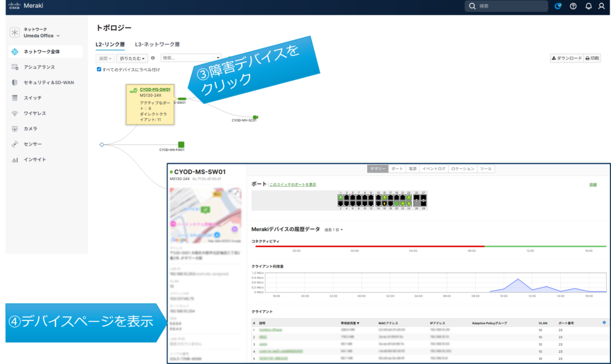Open the 過去1日 time range dropdown

pos(334,230)
